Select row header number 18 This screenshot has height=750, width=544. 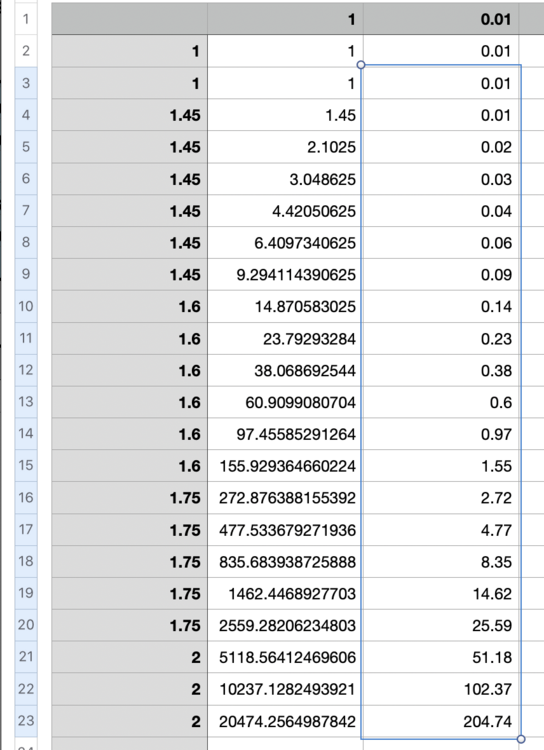26,562
